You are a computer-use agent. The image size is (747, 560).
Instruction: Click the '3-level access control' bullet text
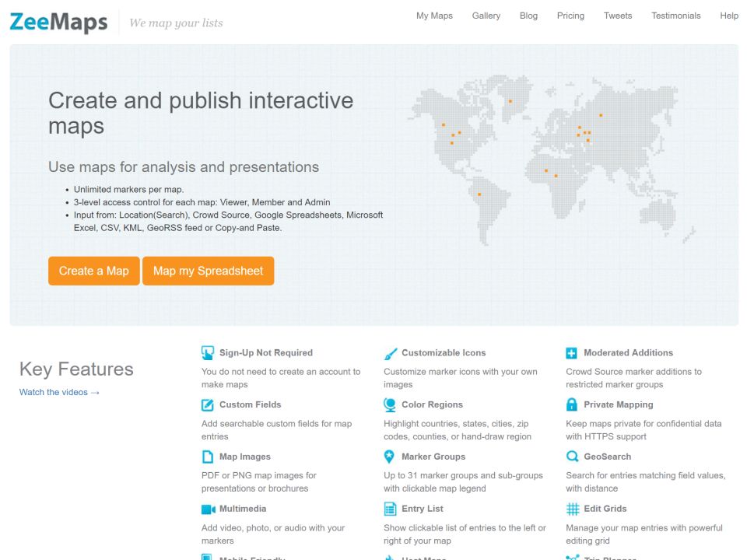tap(202, 202)
